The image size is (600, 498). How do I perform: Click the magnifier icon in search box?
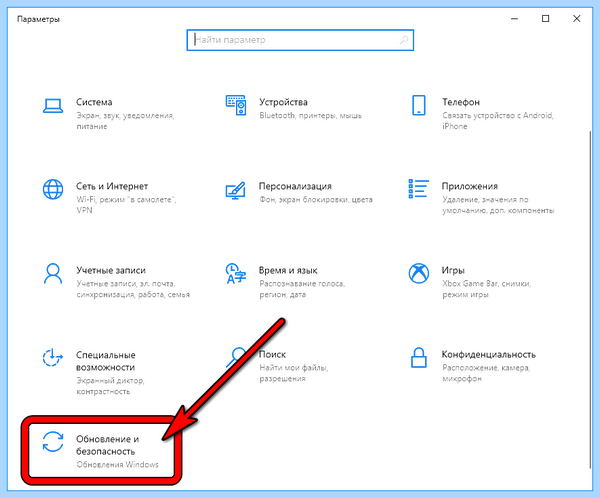pyautogui.click(x=404, y=40)
